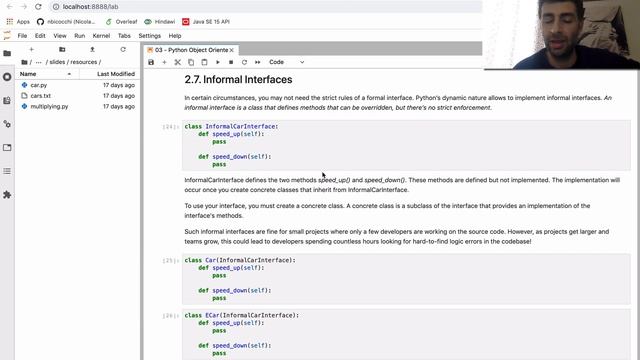Click the JupyterLab logo icon
Image resolution: width=640 pixels, height=360 pixels.
(x=7, y=36)
